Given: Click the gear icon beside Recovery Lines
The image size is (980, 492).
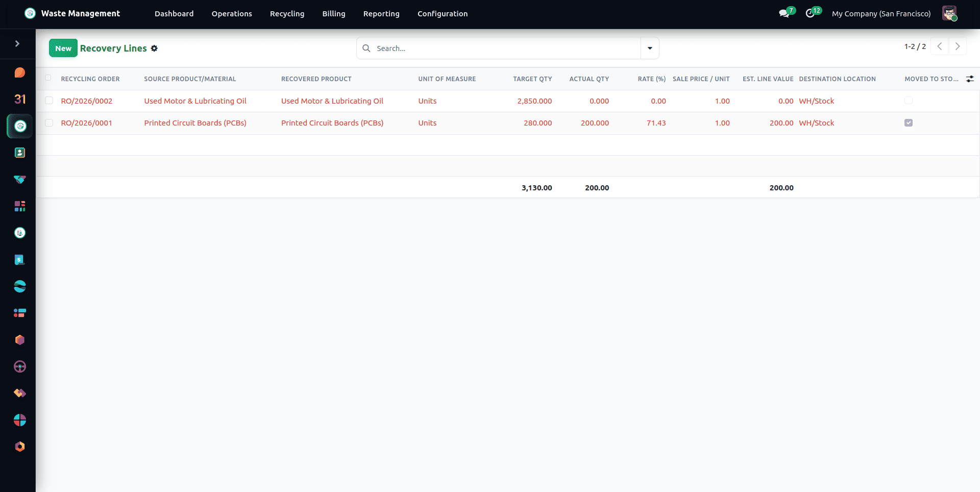Looking at the screenshot, I should coord(154,48).
